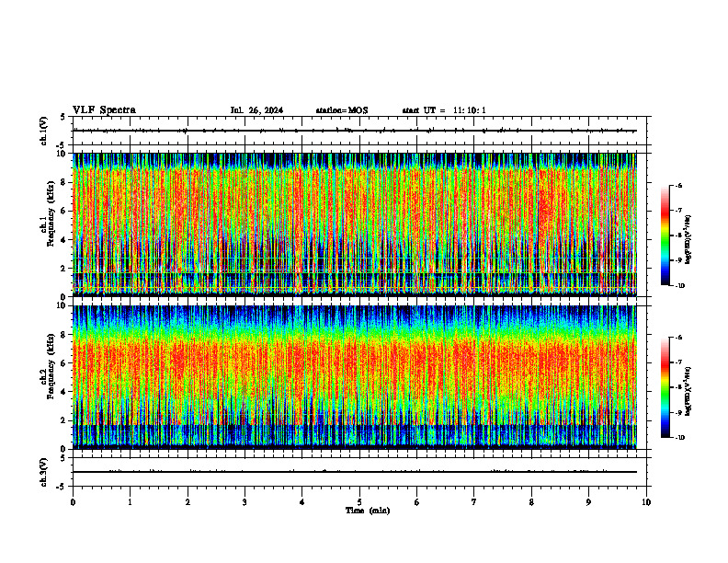This screenshot has height=563, width=728.
Task: Click time axis tick label "5"
Action: point(359,502)
